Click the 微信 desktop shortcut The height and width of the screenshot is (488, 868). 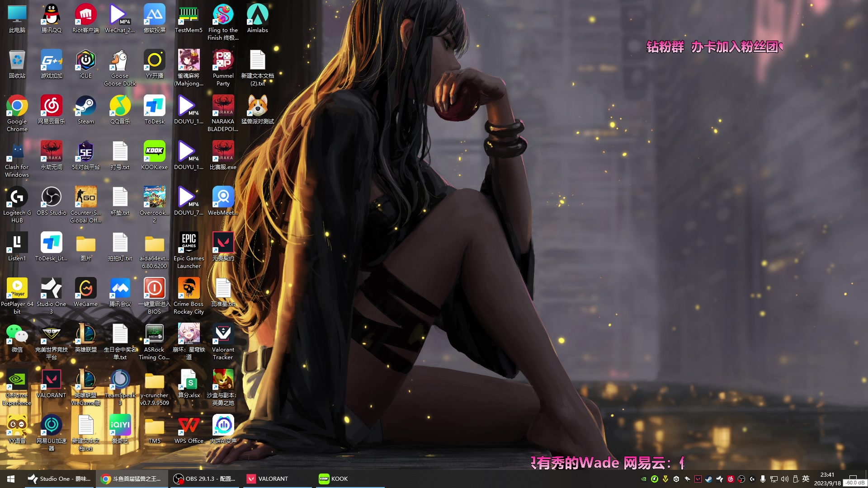17,338
